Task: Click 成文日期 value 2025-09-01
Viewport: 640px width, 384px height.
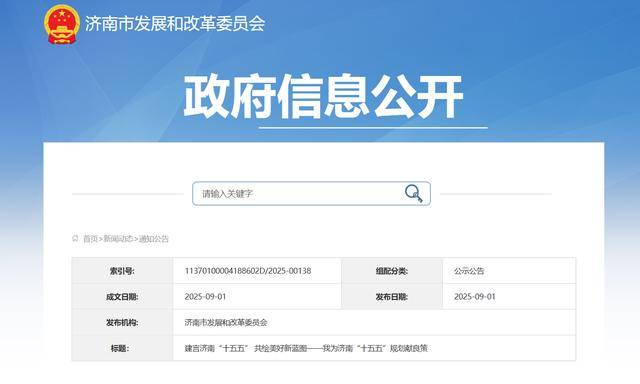Action: (205, 297)
